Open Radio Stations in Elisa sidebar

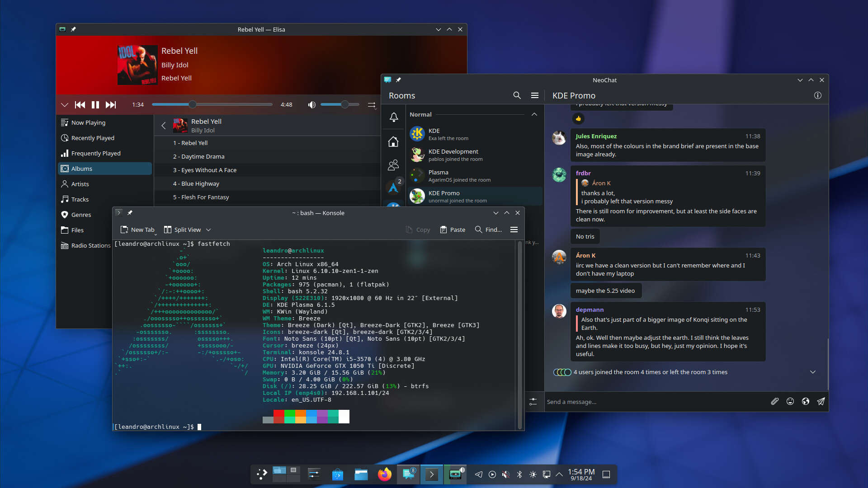point(85,245)
